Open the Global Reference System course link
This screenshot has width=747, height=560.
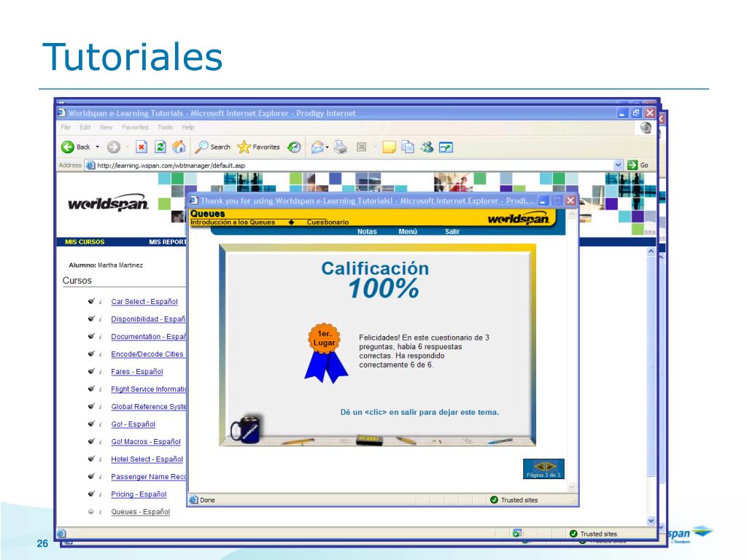click(x=149, y=407)
